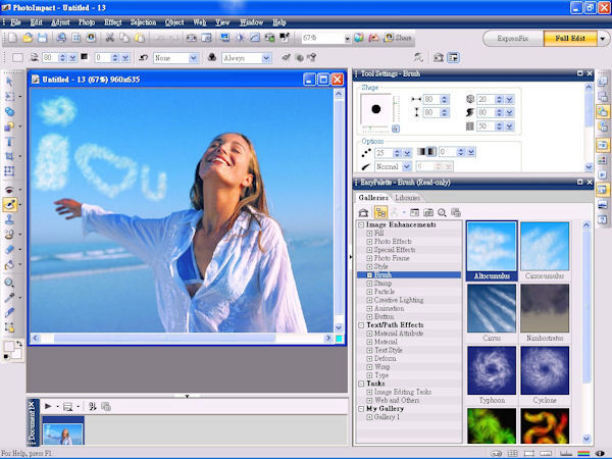Click the Share button in toolbar
The width and height of the screenshot is (612, 459).
pyautogui.click(x=396, y=38)
